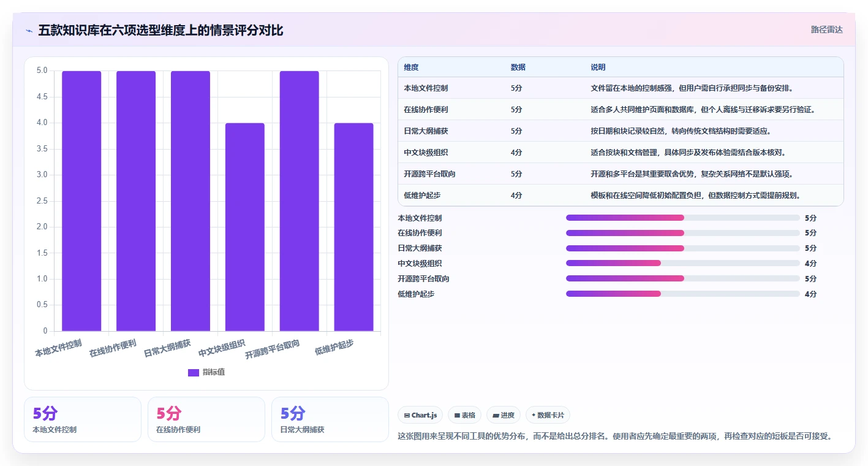The height and width of the screenshot is (466, 868).
Task: Click the description starting 文件留在本地的控制感强
Action: pyautogui.click(x=692, y=88)
